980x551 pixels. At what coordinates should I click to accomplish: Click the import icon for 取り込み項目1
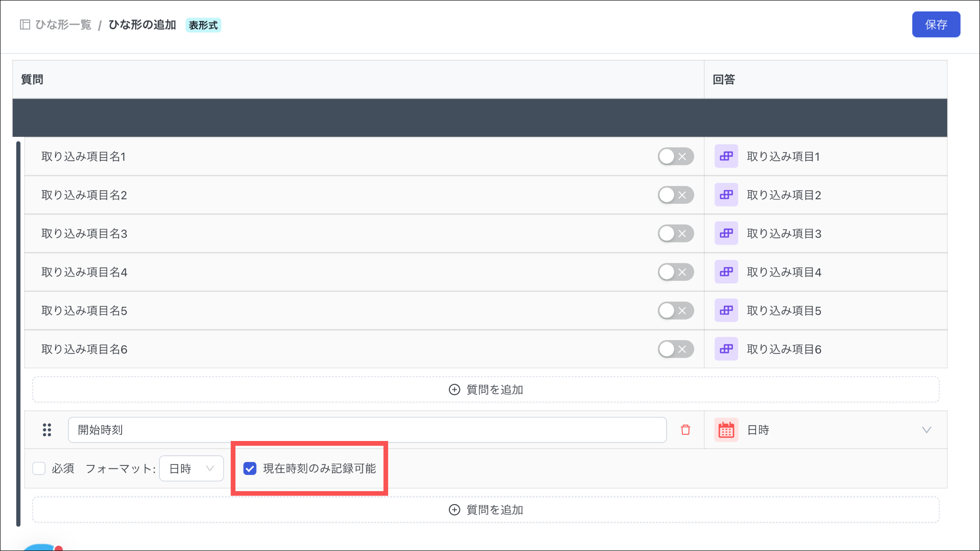pos(726,156)
